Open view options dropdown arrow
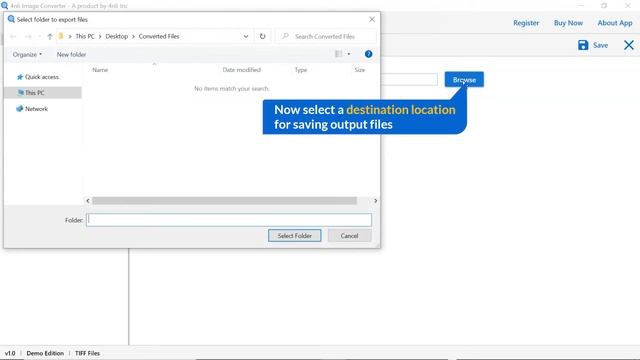640x360 pixels. point(349,54)
